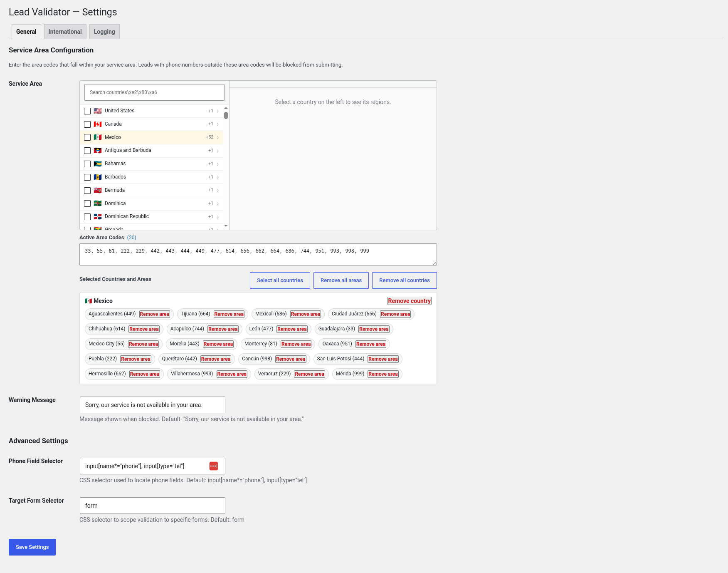728x573 pixels.
Task: Click Select all countries button
Action: point(280,280)
